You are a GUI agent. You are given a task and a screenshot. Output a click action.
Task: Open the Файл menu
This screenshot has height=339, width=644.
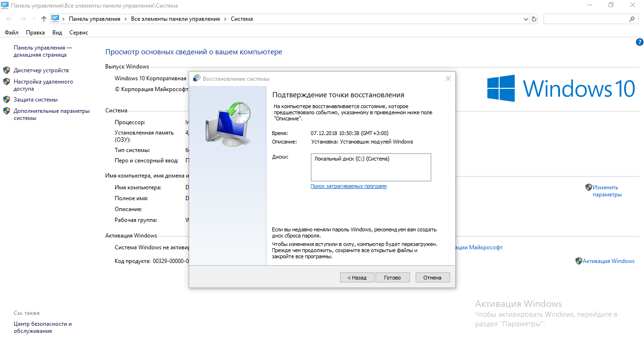tap(11, 33)
